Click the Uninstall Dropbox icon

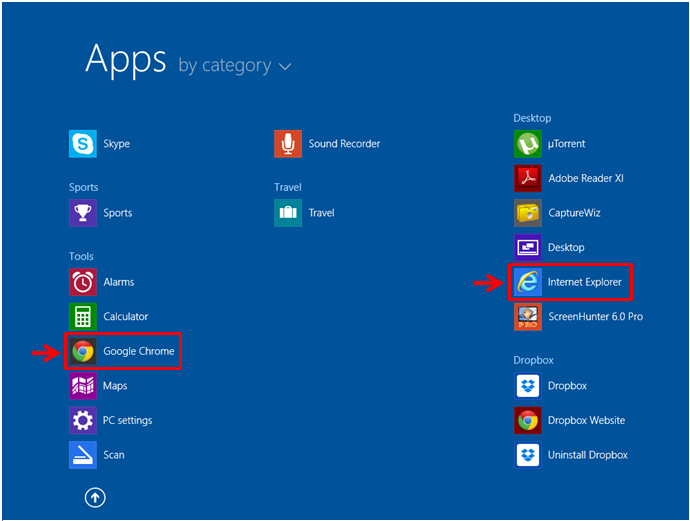coord(528,455)
